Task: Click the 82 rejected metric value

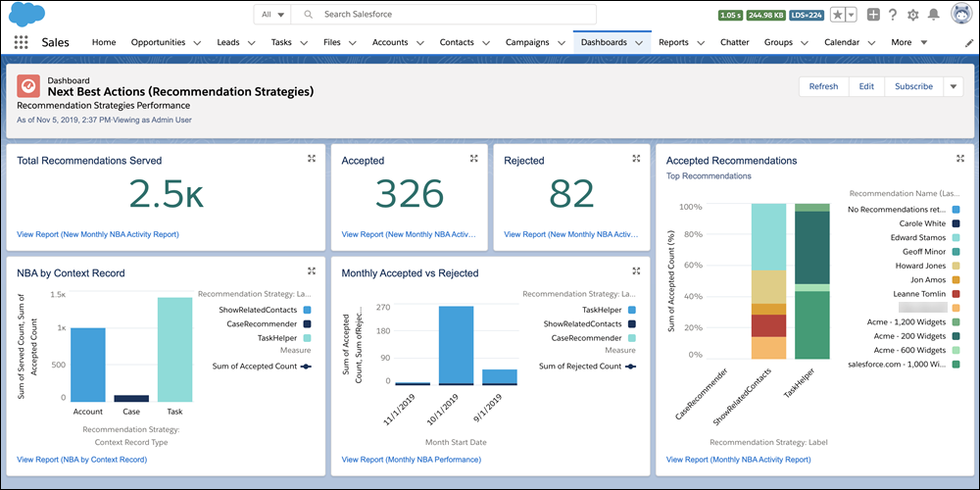Action: tap(572, 194)
